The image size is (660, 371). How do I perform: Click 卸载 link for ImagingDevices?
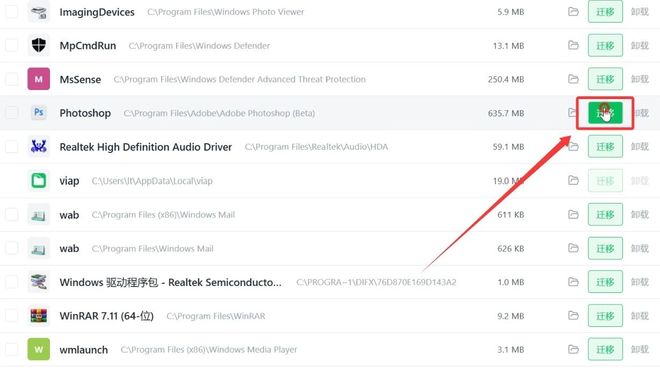(639, 12)
